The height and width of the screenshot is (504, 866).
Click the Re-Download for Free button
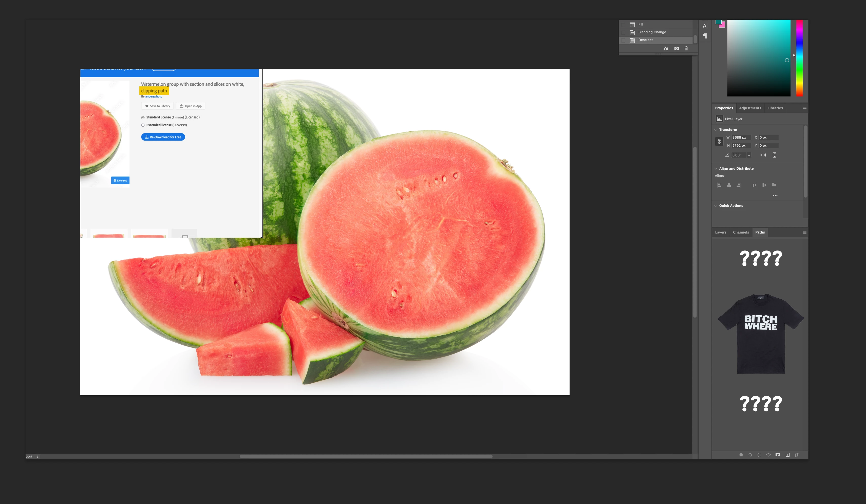pos(163,137)
